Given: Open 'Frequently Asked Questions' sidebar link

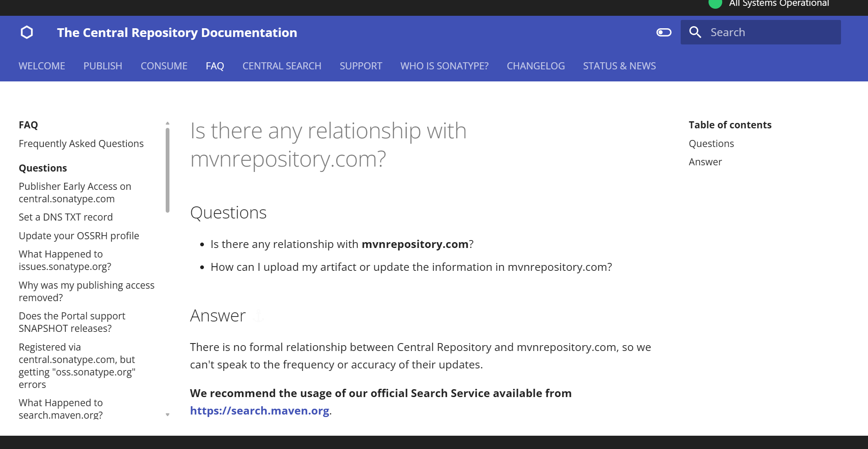Looking at the screenshot, I should tap(81, 144).
